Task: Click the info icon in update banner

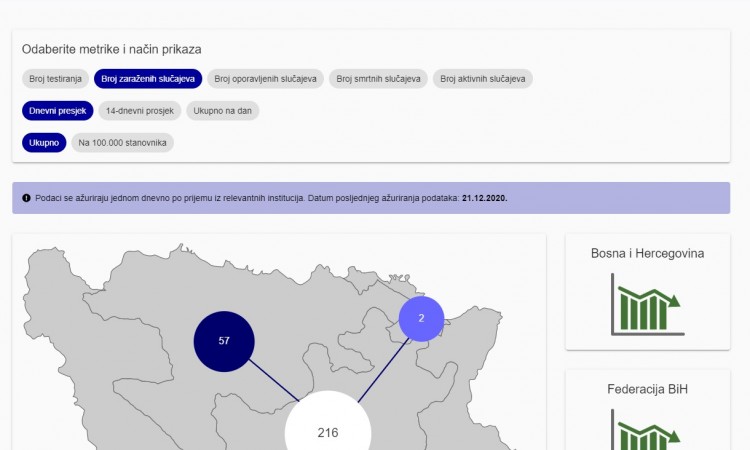Action: 26,198
